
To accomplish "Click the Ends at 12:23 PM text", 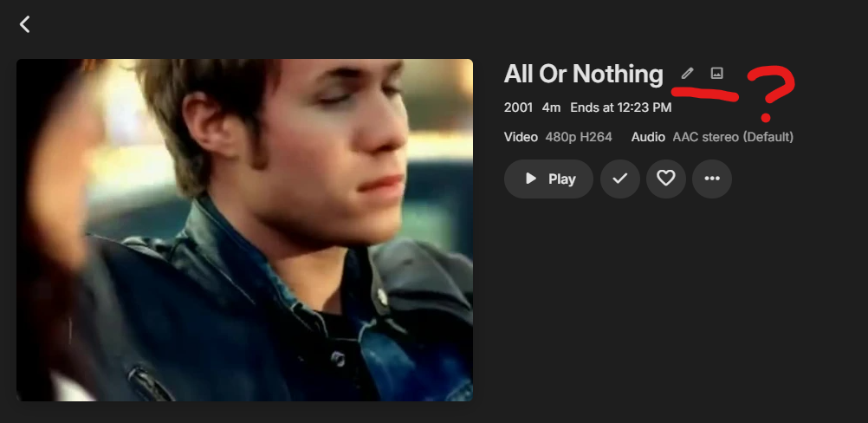I will pyautogui.click(x=621, y=107).
